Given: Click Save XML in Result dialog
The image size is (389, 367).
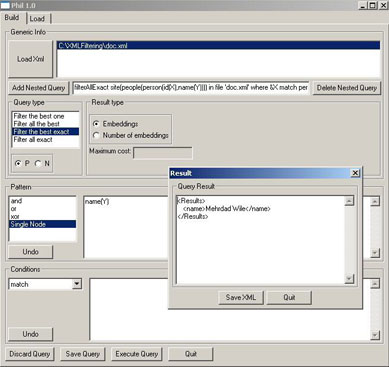Looking at the screenshot, I should pyautogui.click(x=241, y=297).
